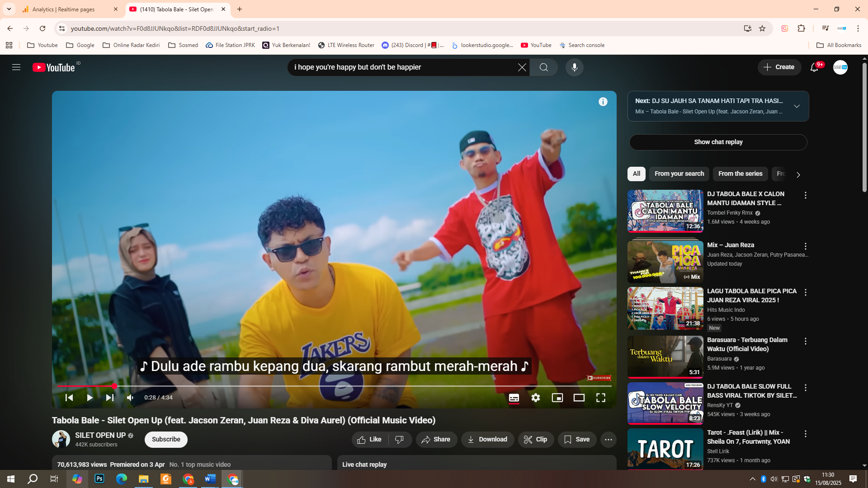Seek on the video progress bar

[x=335, y=386]
